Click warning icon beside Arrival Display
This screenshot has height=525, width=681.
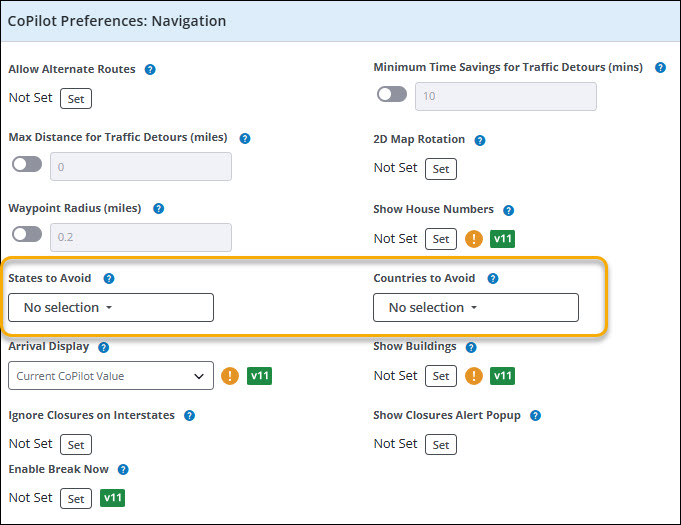point(230,376)
